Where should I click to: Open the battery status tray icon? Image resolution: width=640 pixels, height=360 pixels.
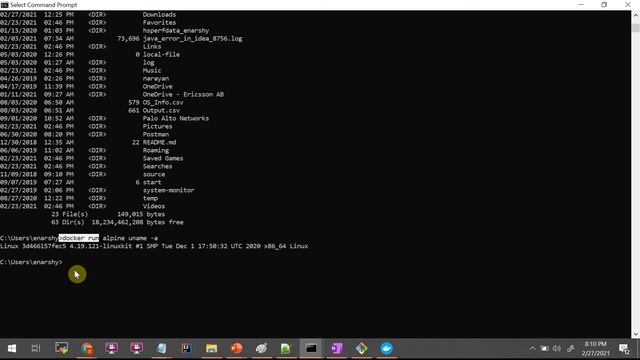coord(544,348)
